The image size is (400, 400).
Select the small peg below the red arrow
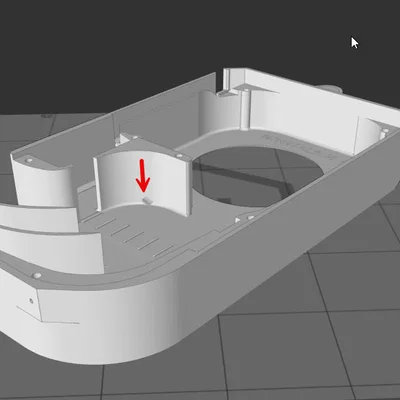pos(147,200)
